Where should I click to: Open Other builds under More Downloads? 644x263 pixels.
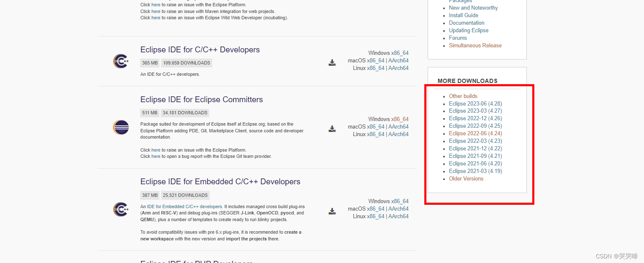tap(463, 96)
